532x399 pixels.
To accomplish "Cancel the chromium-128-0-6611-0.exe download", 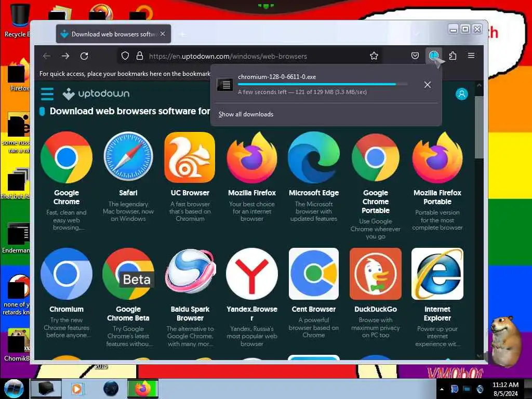I will (428, 85).
